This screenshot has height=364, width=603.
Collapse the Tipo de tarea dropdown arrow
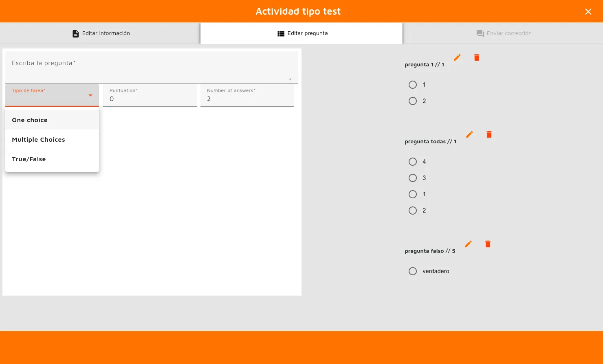90,96
